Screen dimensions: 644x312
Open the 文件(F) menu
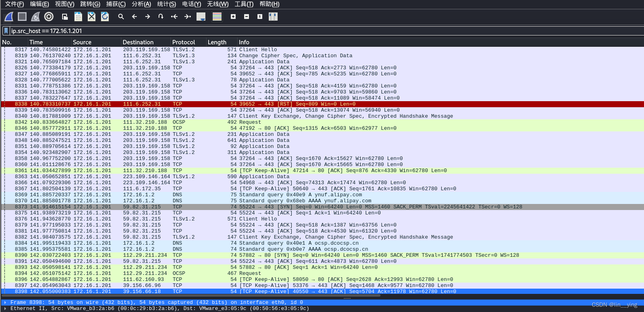pyautogui.click(x=15, y=4)
